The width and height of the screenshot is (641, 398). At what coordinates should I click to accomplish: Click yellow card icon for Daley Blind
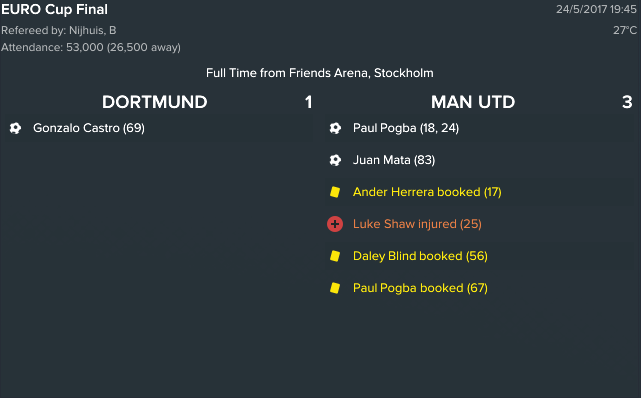pos(335,256)
